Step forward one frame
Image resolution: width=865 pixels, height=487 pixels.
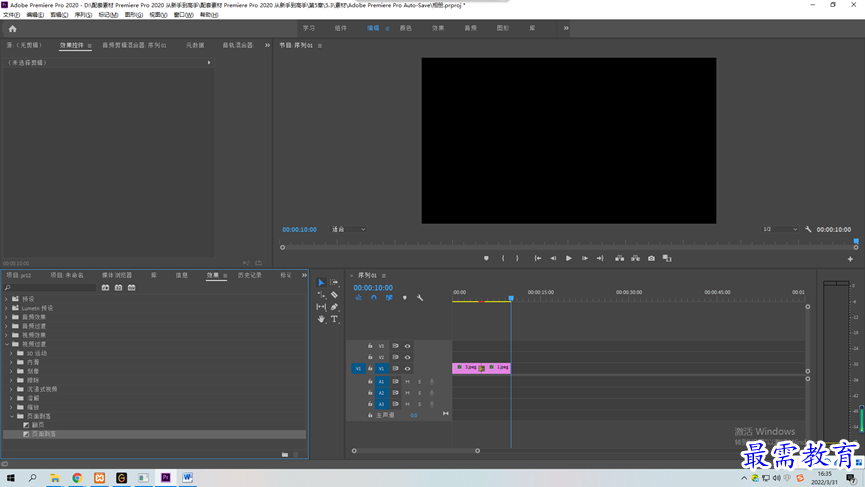click(584, 258)
